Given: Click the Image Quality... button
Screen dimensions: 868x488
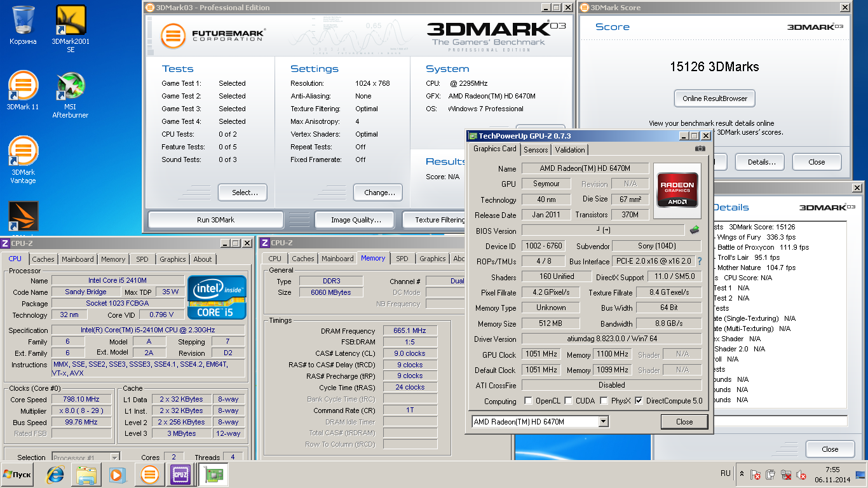Looking at the screenshot, I should (x=356, y=220).
